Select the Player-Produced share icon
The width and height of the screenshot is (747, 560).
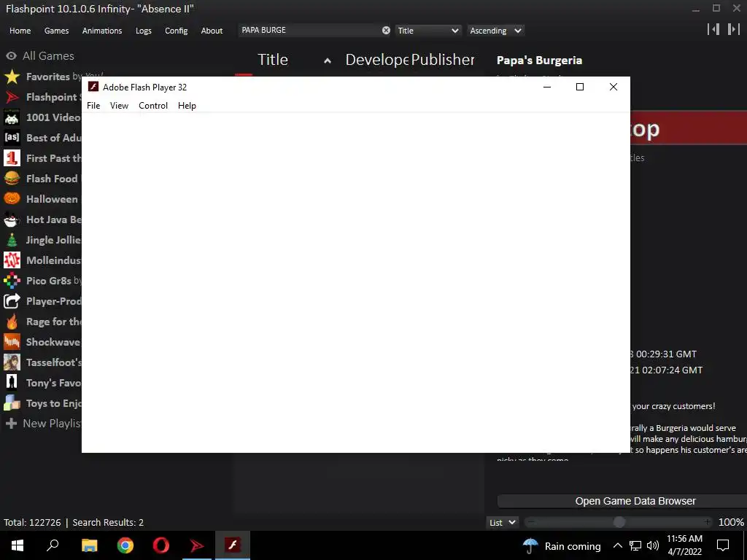(x=12, y=301)
